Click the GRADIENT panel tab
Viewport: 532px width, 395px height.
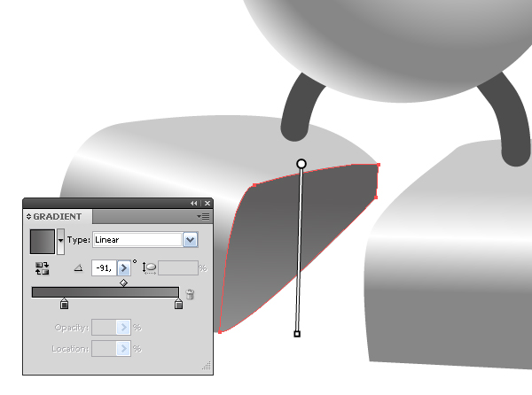click(x=58, y=216)
